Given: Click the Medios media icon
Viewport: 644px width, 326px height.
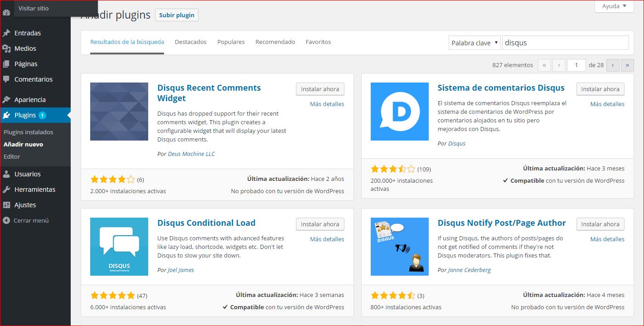Looking at the screenshot, I should 6,49.
